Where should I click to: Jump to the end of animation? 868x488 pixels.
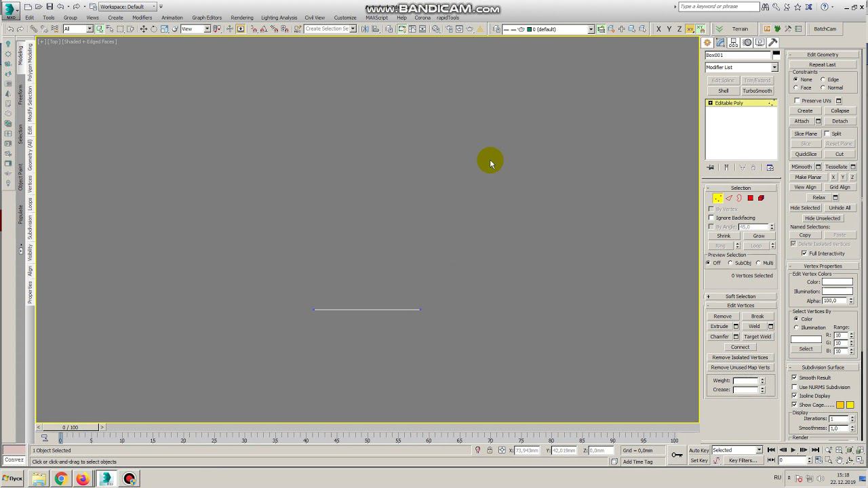(815, 450)
